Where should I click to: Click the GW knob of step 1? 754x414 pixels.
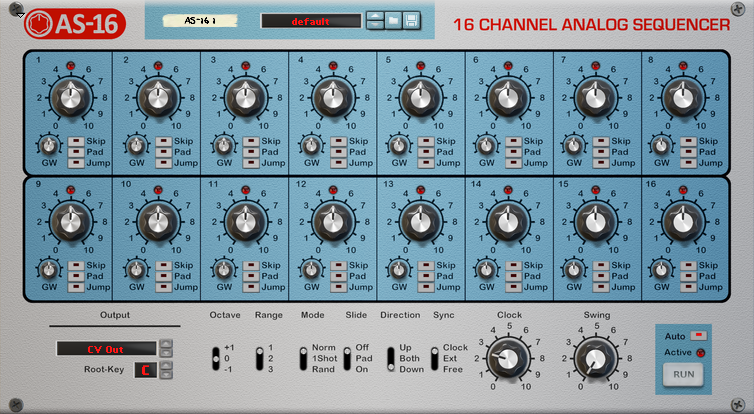point(48,145)
